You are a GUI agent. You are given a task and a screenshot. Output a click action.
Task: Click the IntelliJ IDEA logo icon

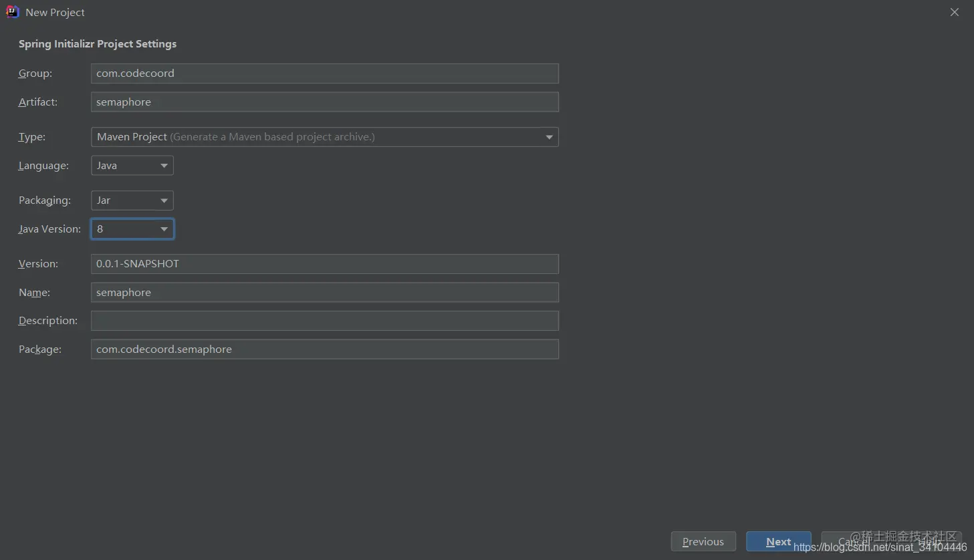click(12, 12)
